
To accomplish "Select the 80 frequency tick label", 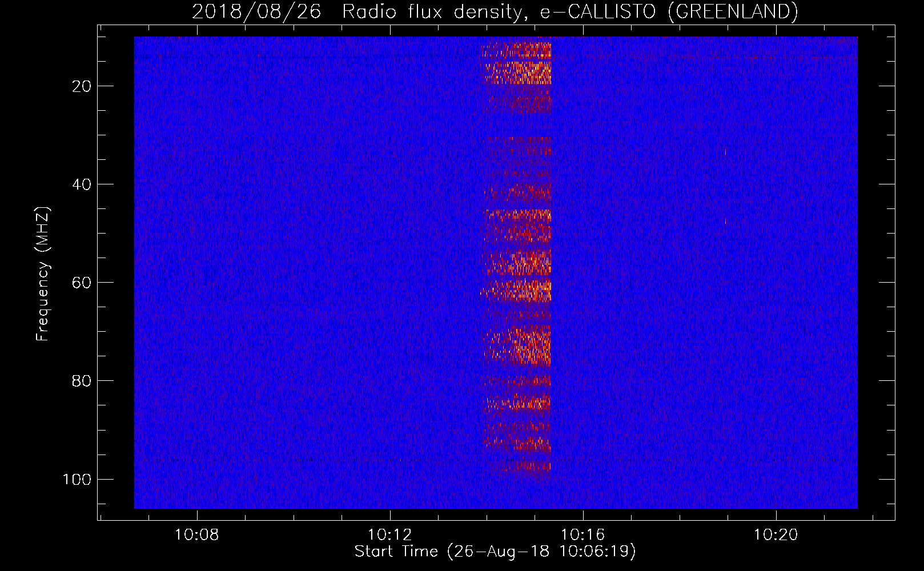I will point(82,381).
